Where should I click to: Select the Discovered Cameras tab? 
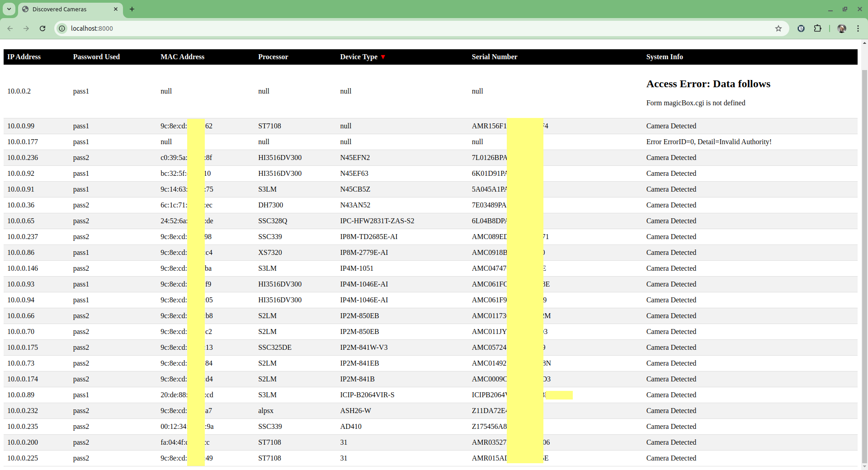[70, 9]
